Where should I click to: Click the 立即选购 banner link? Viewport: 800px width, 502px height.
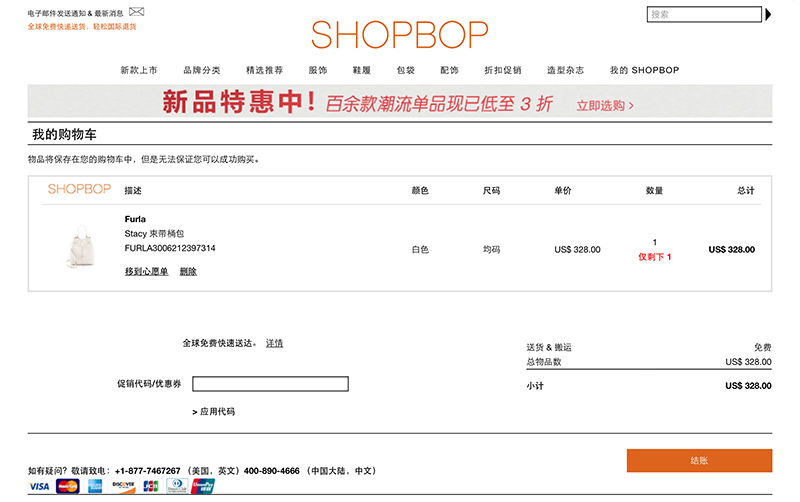click(605, 106)
